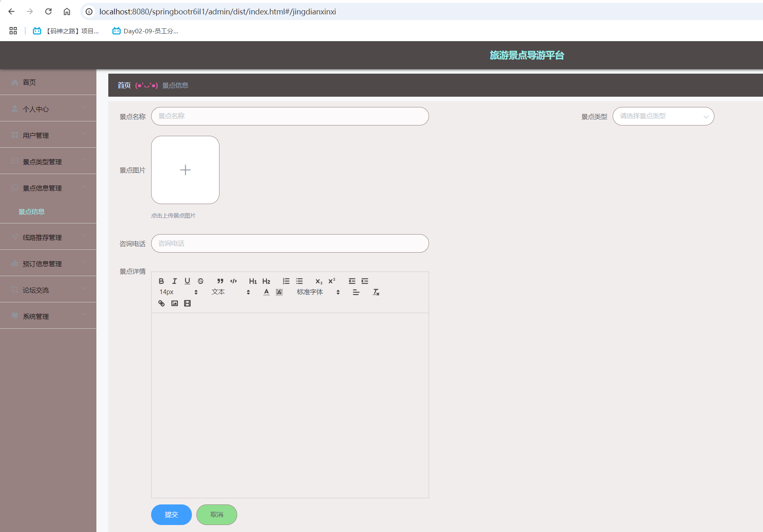
Task: Click the 取消 cancel button
Action: click(x=217, y=515)
